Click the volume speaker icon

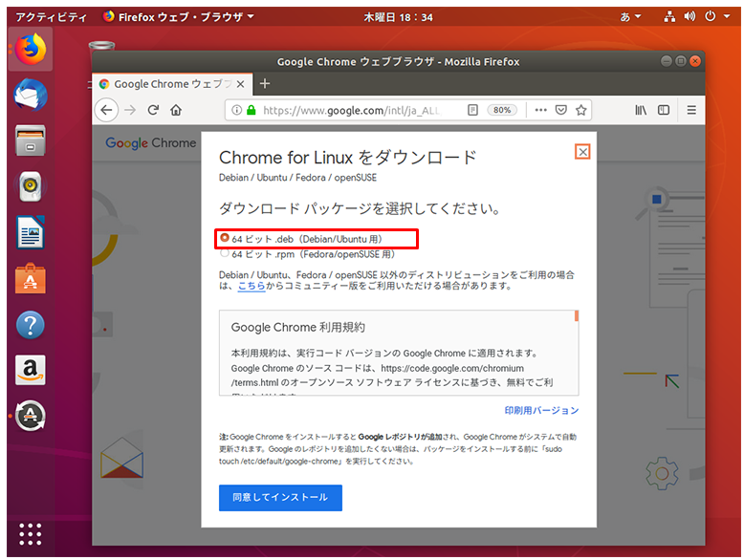tap(689, 17)
